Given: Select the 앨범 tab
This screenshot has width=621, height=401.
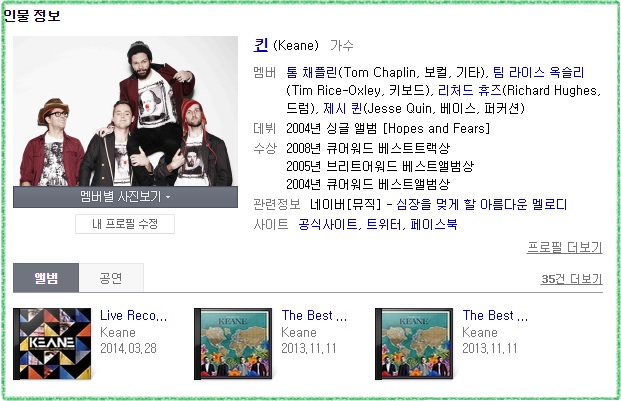Looking at the screenshot, I should pyautogui.click(x=46, y=278).
